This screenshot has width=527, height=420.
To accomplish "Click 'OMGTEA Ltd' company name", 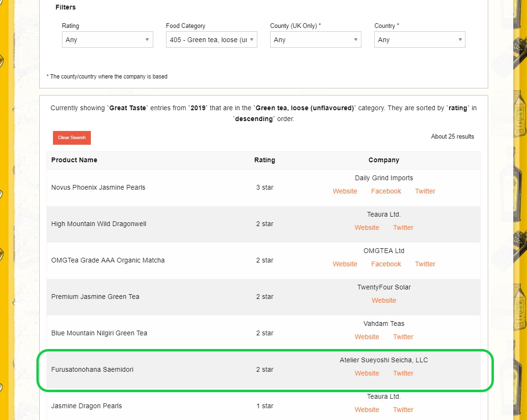I will click(x=384, y=251).
